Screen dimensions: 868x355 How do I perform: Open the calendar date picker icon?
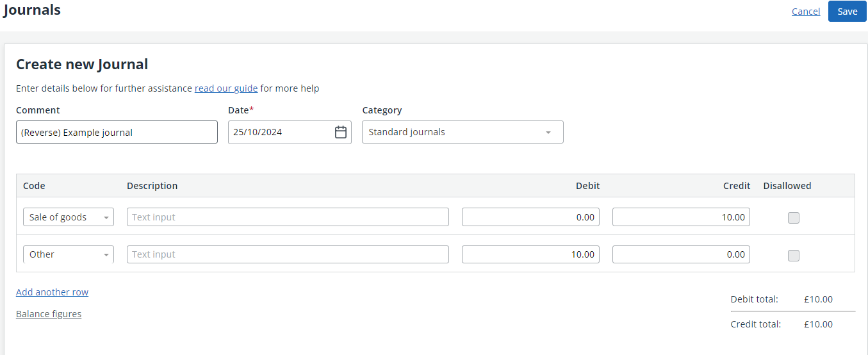pyautogui.click(x=341, y=132)
